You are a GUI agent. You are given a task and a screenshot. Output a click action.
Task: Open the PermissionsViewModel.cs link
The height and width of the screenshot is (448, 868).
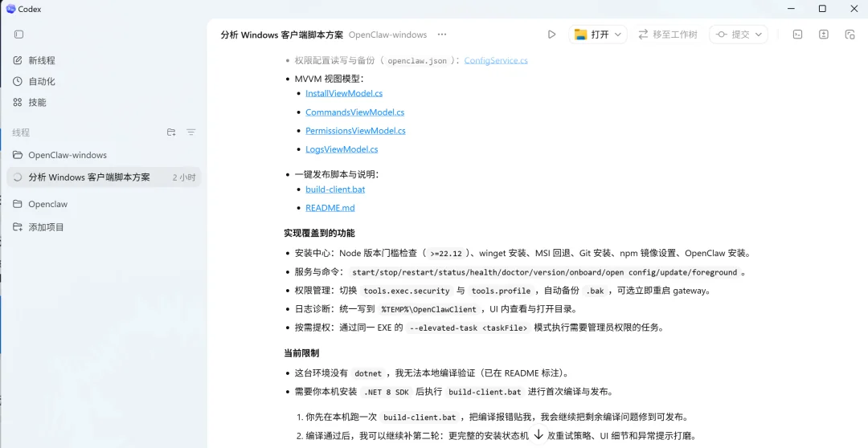355,131
